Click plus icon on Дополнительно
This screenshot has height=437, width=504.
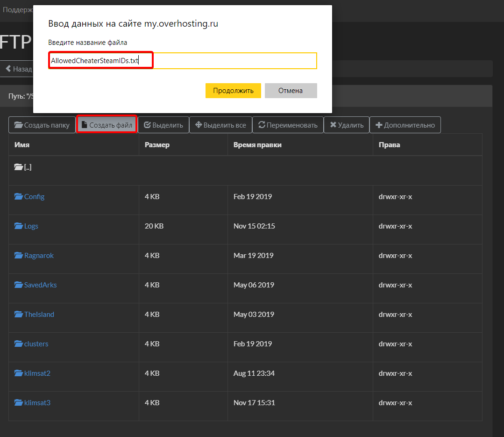[x=379, y=125]
